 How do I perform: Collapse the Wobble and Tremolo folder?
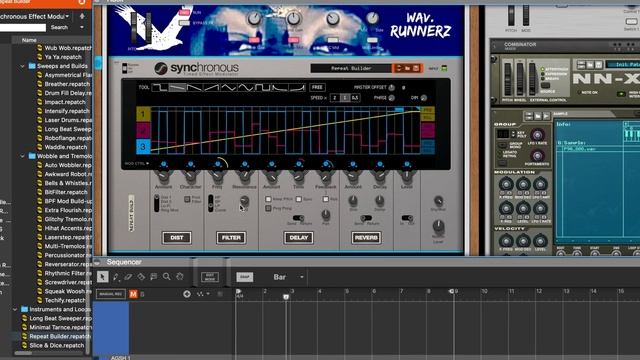tap(23, 156)
